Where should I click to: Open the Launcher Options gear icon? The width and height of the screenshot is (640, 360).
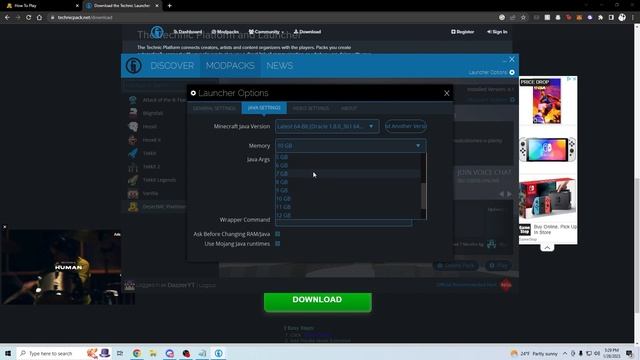coord(512,72)
